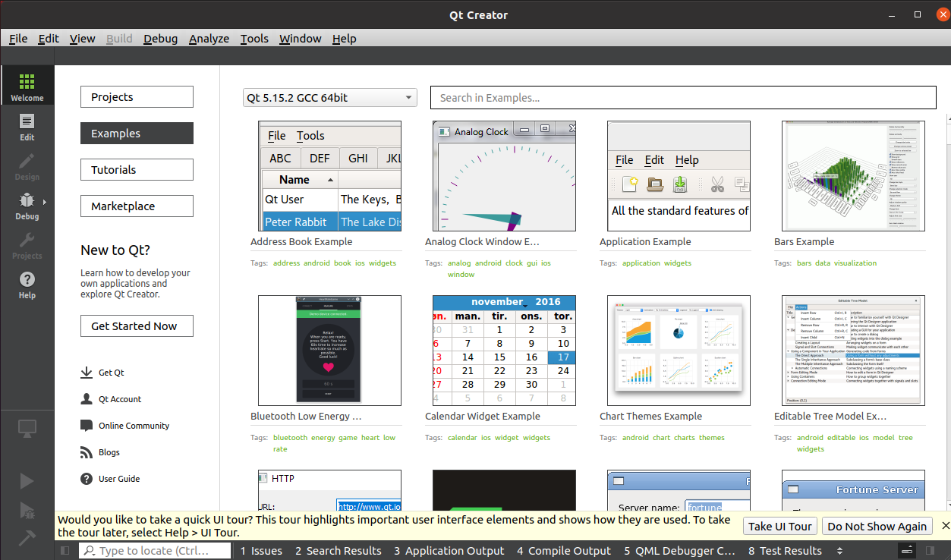Toggle detailed build progress display

pyautogui.click(x=906, y=550)
